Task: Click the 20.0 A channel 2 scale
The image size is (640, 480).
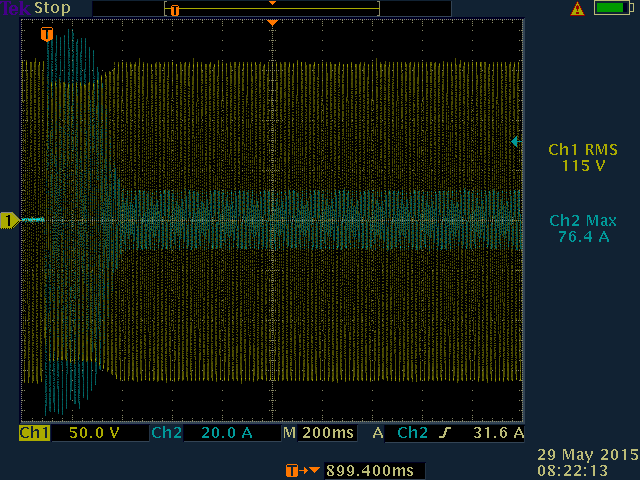Action: [227, 433]
